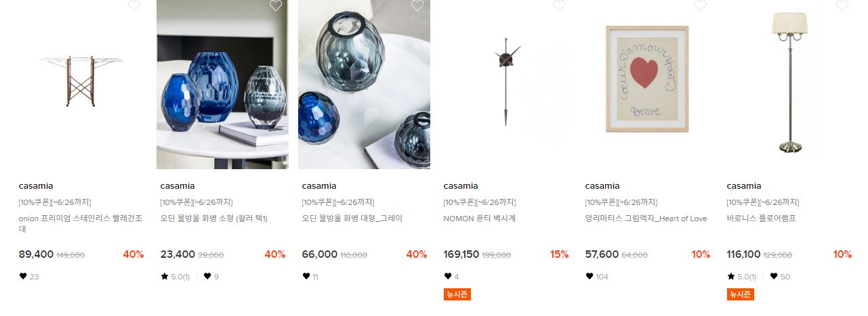The width and height of the screenshot is (868, 316).
Task: Click wishlist heart above Heart of Love frame
Action: [x=701, y=5]
